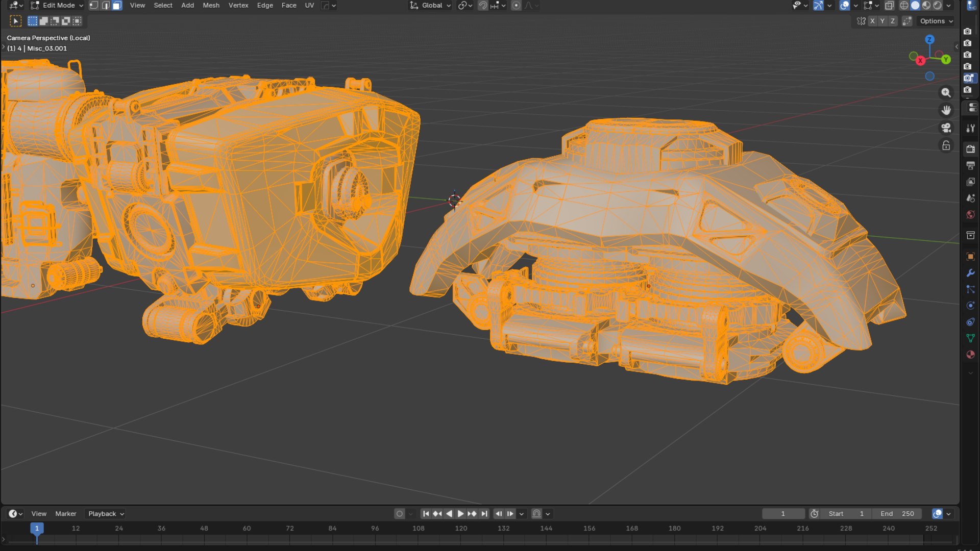Open the Face menu

(289, 6)
